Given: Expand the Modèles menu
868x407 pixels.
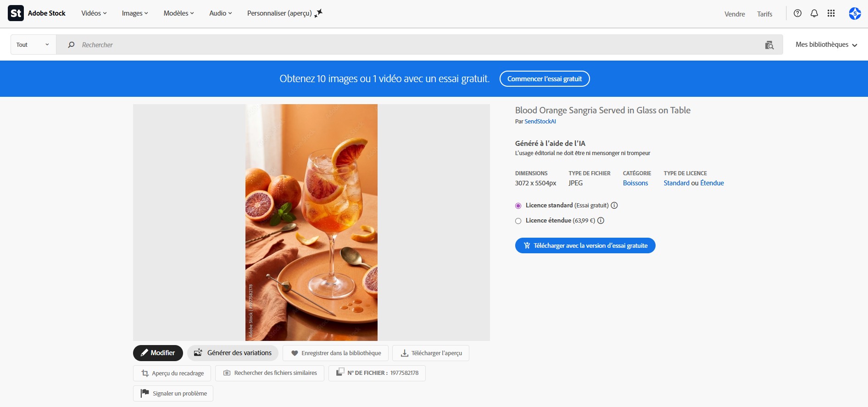Looking at the screenshot, I should click(178, 13).
